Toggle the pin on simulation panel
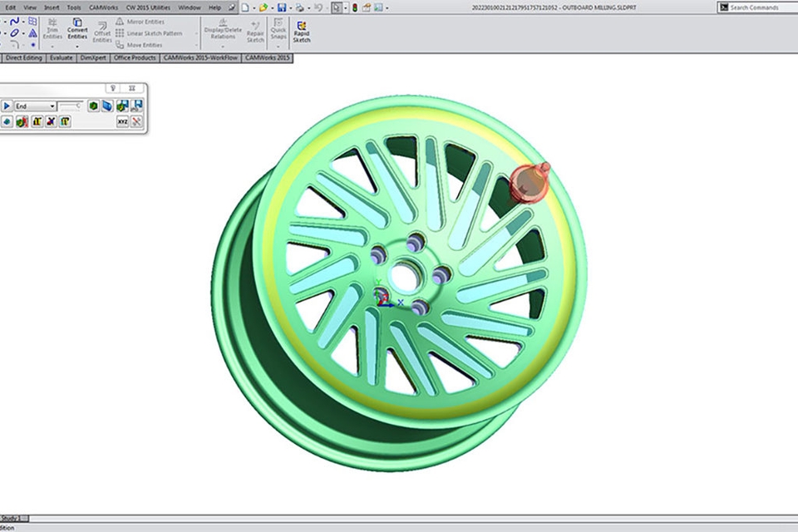 [112, 88]
